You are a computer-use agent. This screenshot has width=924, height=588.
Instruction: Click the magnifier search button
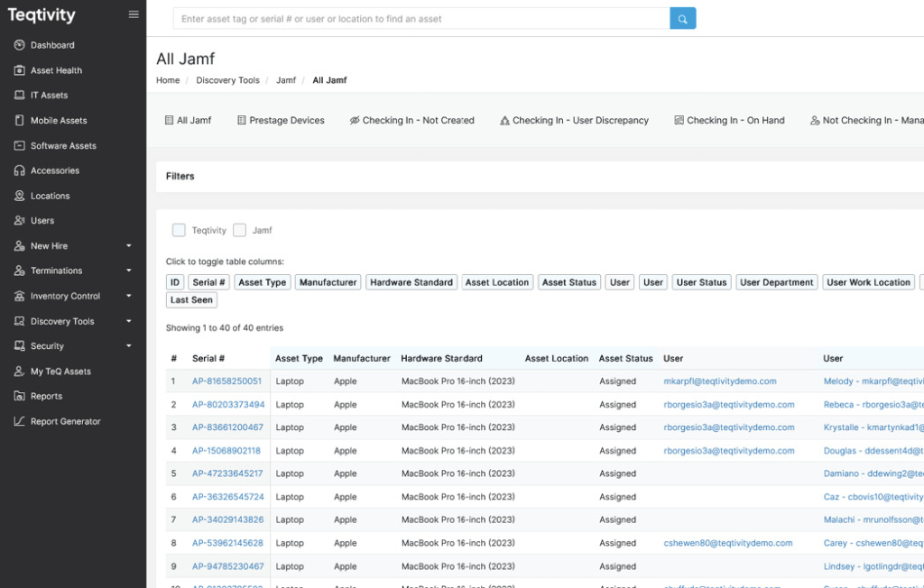coord(683,19)
